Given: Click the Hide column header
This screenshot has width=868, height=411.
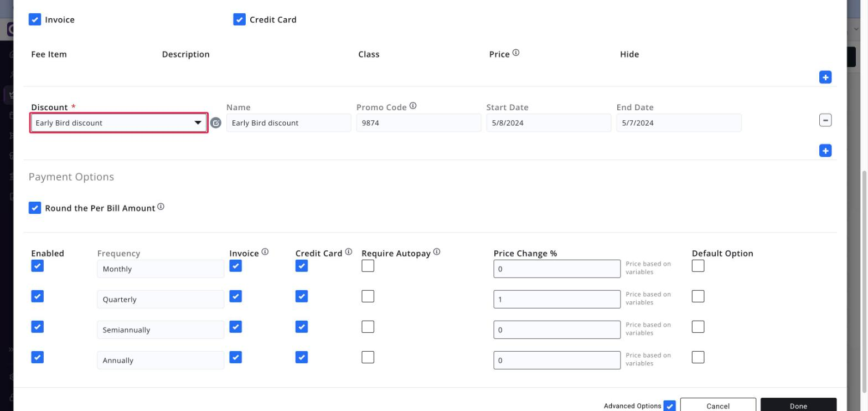Looking at the screenshot, I should [x=629, y=54].
